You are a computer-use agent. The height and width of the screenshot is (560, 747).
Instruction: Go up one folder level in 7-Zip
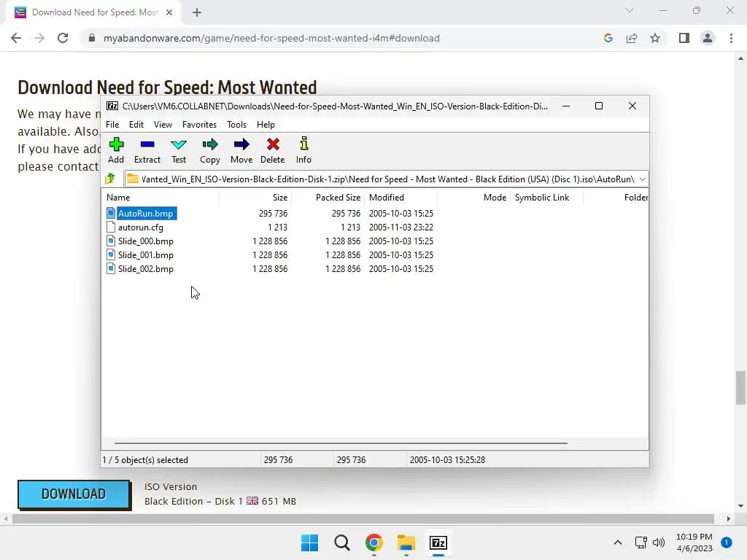[111, 179]
